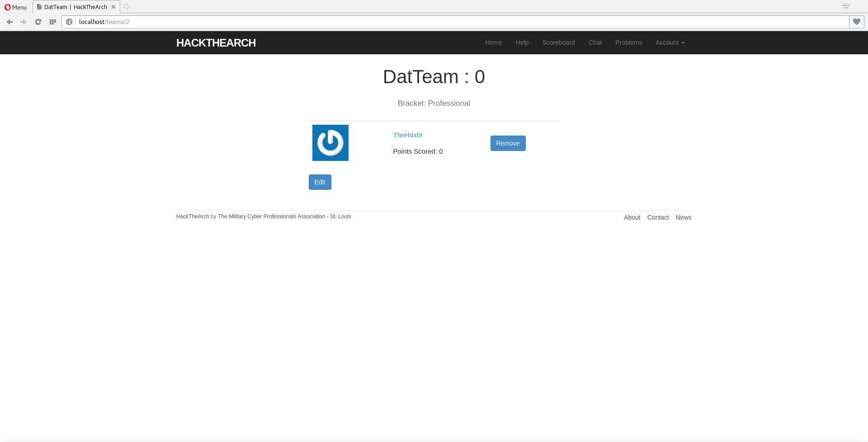Click the back navigation arrow
This screenshot has height=442, width=868.
(9, 22)
